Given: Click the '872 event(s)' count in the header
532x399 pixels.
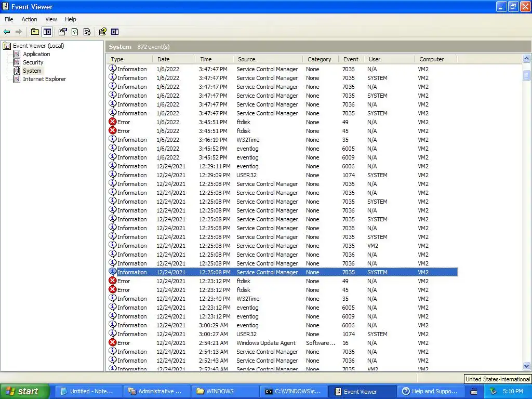Looking at the screenshot, I should (x=153, y=47).
